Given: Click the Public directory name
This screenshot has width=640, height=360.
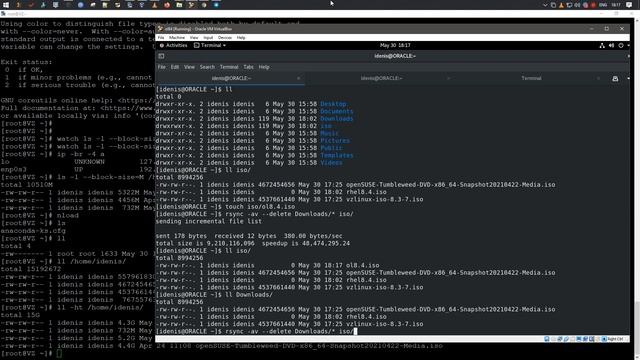Looking at the screenshot, I should point(331,148).
